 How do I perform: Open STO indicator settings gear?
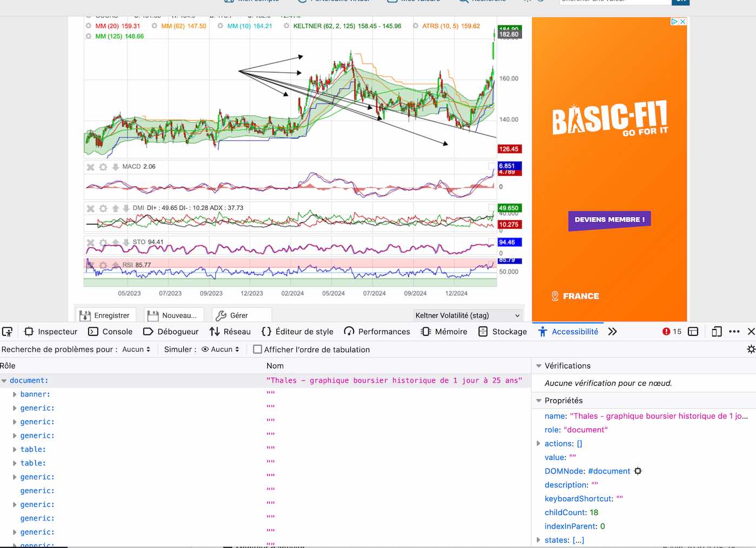pyautogui.click(x=103, y=242)
